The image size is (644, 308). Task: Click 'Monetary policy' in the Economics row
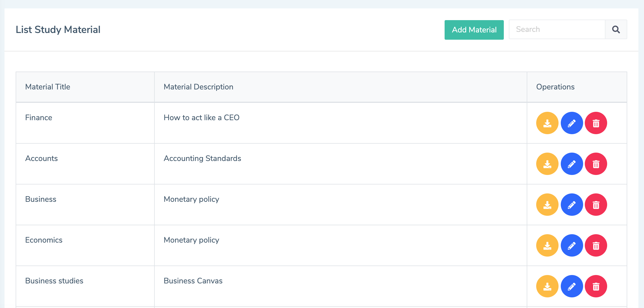click(x=191, y=240)
